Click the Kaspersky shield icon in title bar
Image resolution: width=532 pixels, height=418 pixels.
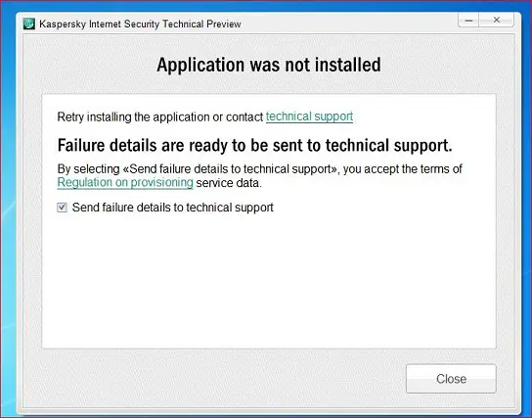[29, 23]
